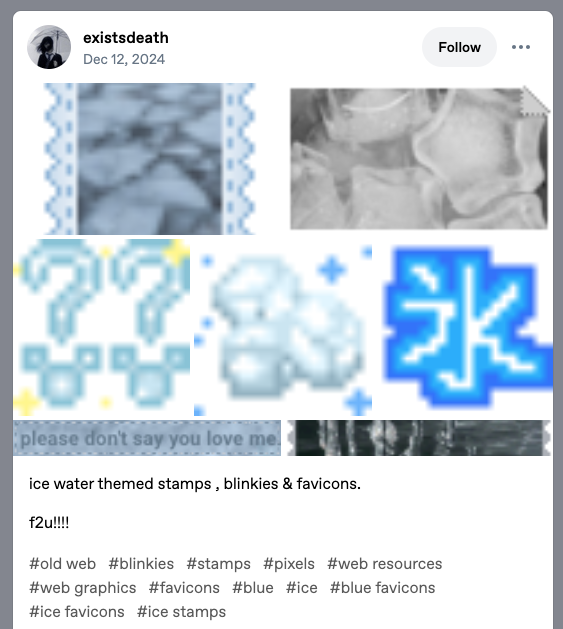View the ice cubes pixel favicon
Image resolution: width=563 pixels, height=629 pixels.
pyautogui.click(x=283, y=327)
